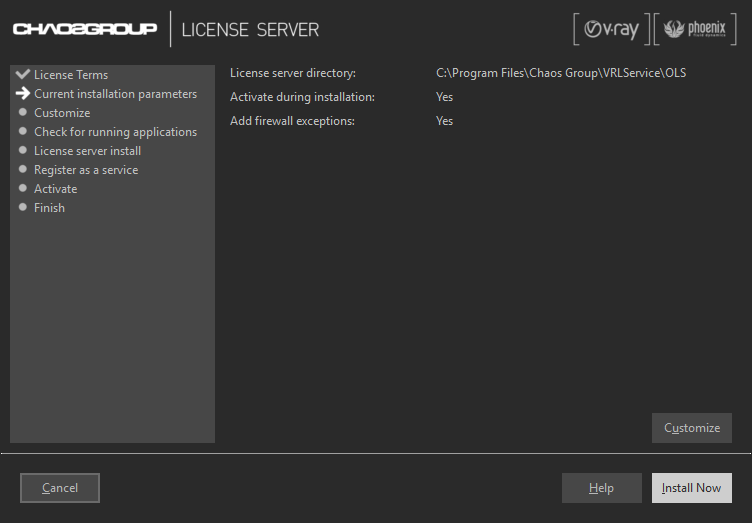Click the Install Now button
Image resolution: width=752 pixels, height=523 pixels.
click(x=692, y=488)
